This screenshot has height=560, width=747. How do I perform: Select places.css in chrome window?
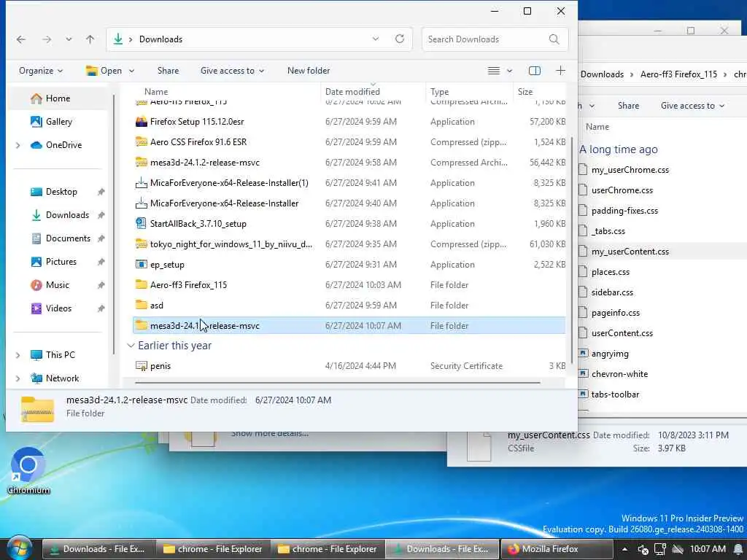(611, 273)
